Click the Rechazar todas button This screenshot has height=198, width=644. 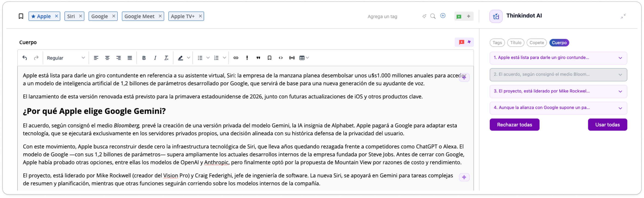pyautogui.click(x=514, y=125)
